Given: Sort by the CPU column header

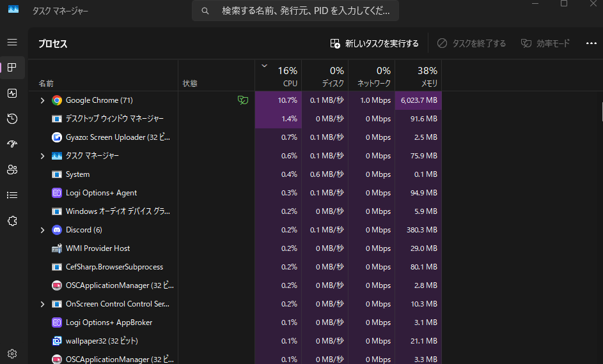Looking at the screenshot, I should (x=278, y=75).
